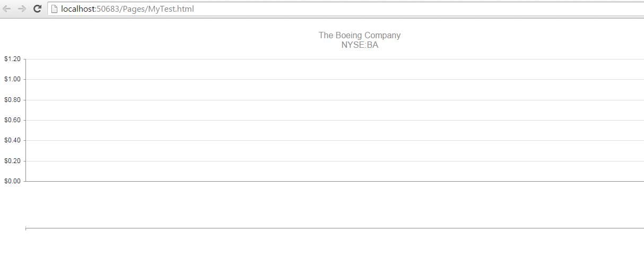The width and height of the screenshot is (644, 280).
Task: Click the $1.20 y-axis label
Action: pyautogui.click(x=12, y=59)
